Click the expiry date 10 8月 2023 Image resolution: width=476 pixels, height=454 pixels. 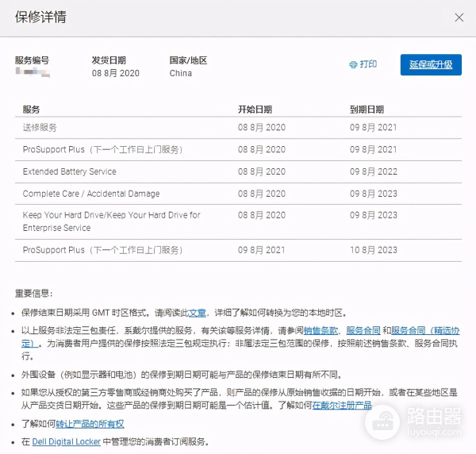click(x=374, y=250)
